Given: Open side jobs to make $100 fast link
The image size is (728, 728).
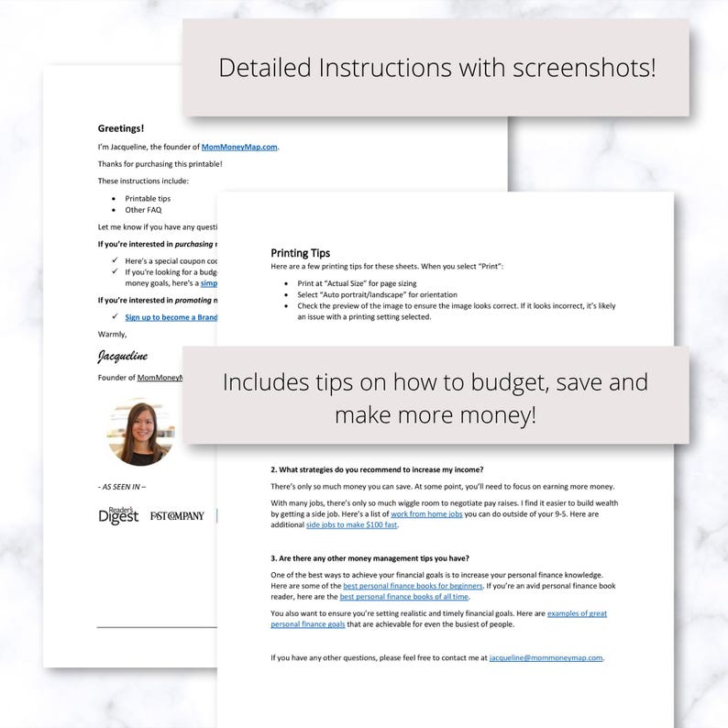Looking at the screenshot, I should tap(351, 524).
